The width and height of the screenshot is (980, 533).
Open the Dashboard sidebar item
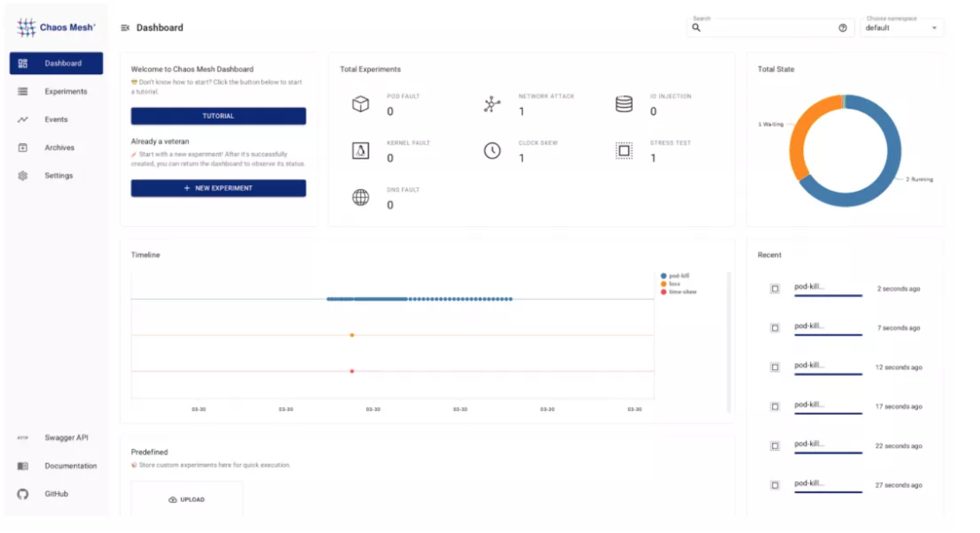[x=56, y=63]
